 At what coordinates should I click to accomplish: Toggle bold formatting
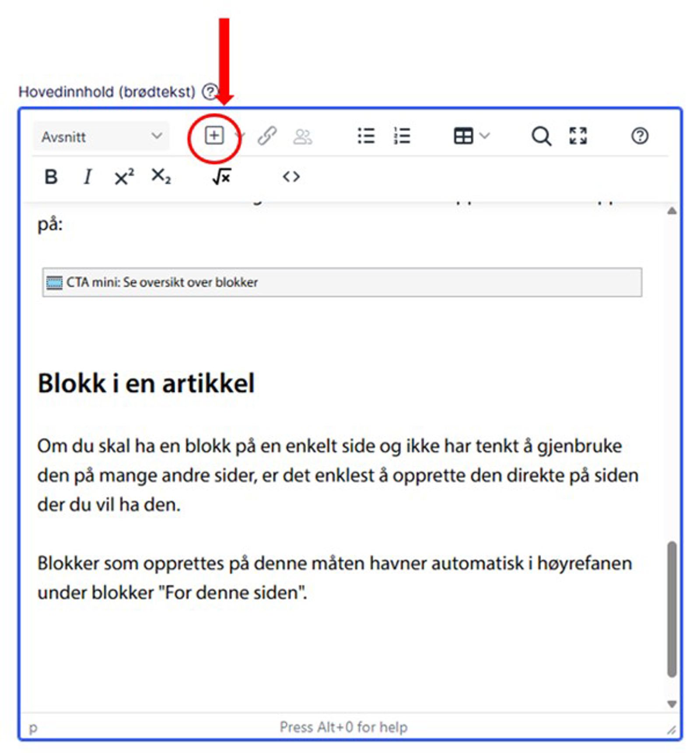[x=51, y=177]
